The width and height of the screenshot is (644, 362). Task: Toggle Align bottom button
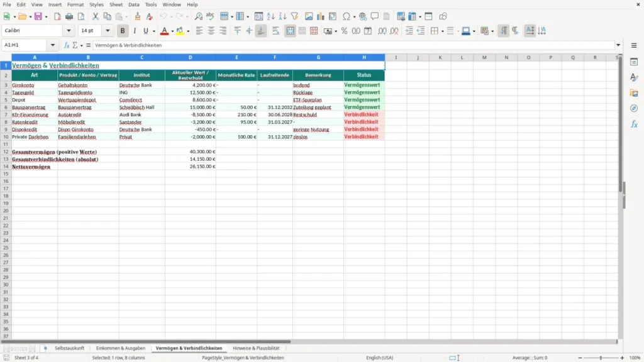261,31
